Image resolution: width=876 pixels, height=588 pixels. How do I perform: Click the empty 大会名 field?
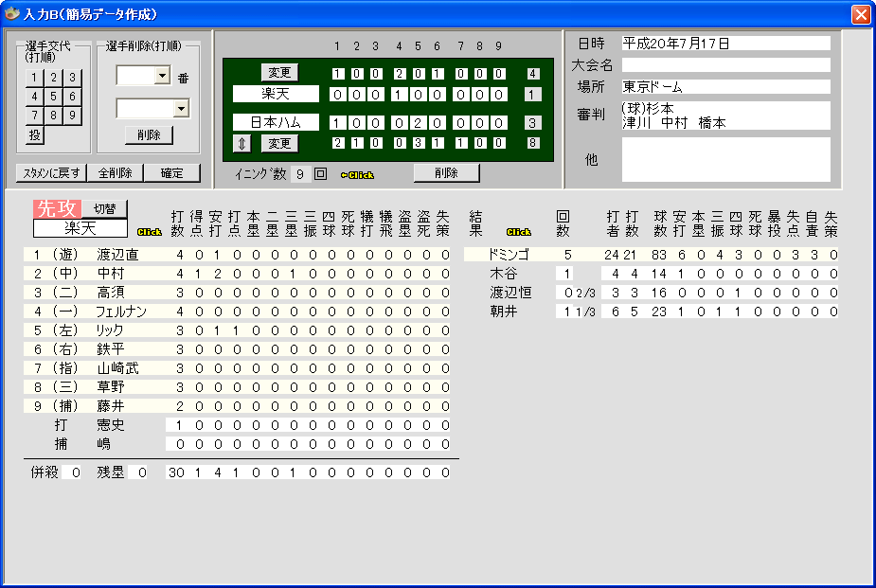pos(725,64)
